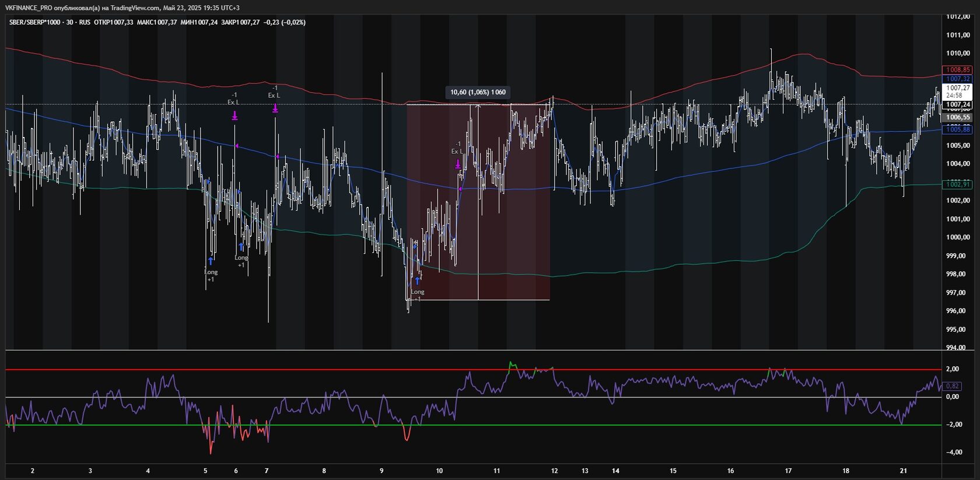
Task: Click the magenta Ex L exit marker above date 6
Action: (235, 116)
